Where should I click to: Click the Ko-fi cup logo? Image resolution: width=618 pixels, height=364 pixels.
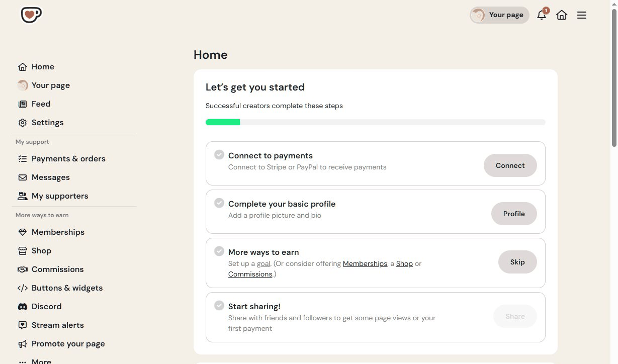tap(31, 15)
